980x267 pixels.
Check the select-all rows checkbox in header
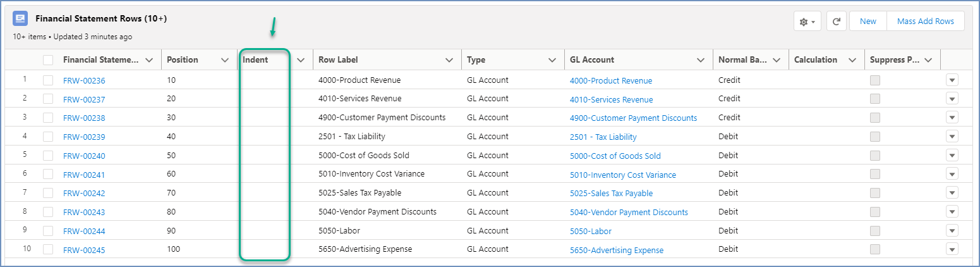pos(48,60)
